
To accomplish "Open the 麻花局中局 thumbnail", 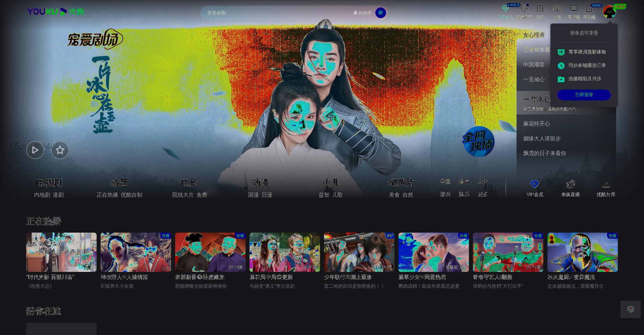I will pos(285,252).
